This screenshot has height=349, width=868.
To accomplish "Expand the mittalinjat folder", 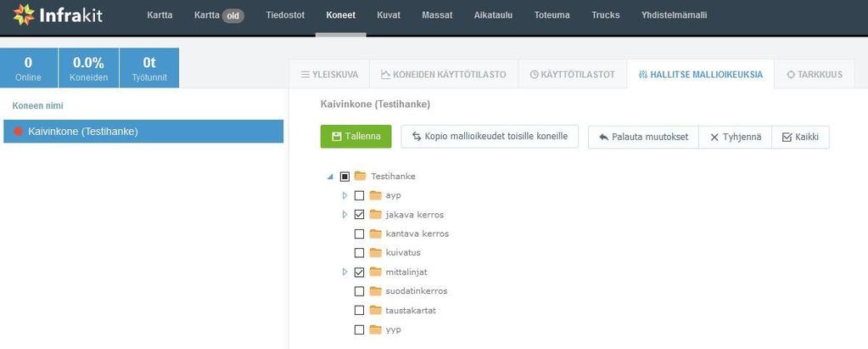I will (344, 272).
